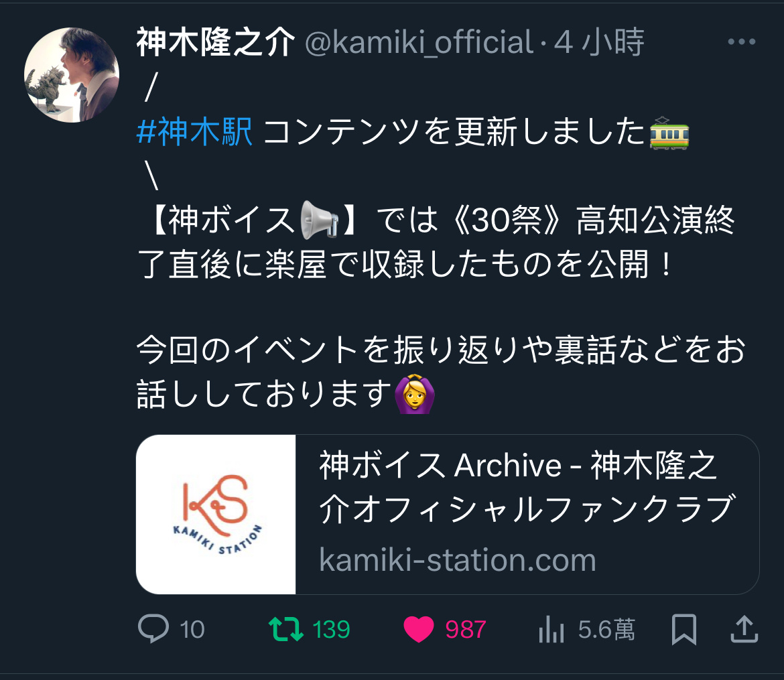Open the 神ボイス Archive link card title
784x680 pixels.
coord(527,486)
